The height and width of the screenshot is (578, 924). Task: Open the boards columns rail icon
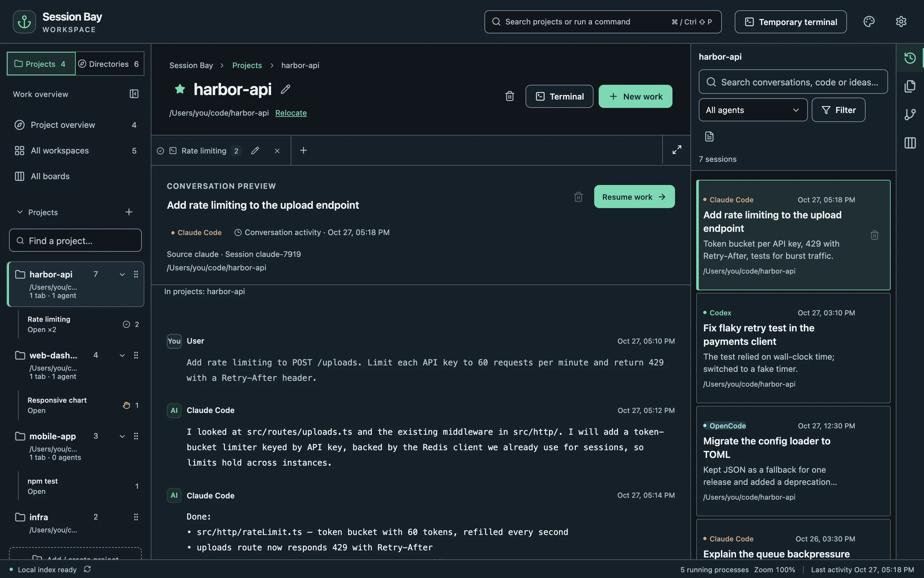[x=910, y=143]
